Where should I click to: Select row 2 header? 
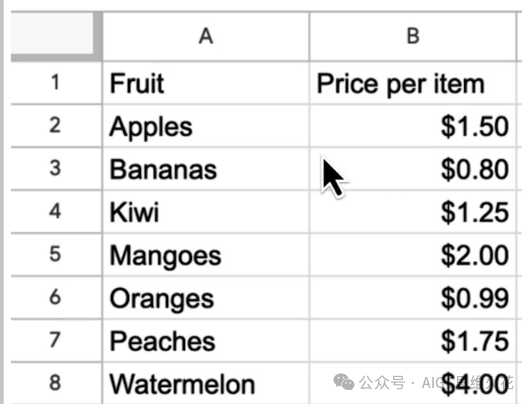[56, 126]
